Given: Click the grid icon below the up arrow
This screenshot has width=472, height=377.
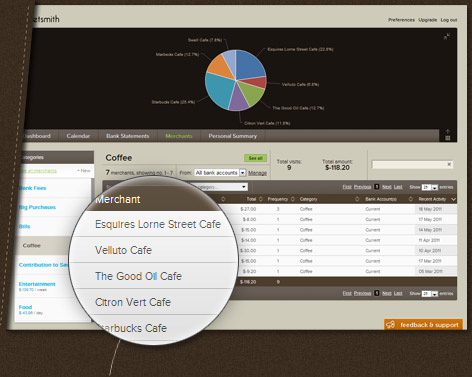Looking at the screenshot, I should (448, 138).
